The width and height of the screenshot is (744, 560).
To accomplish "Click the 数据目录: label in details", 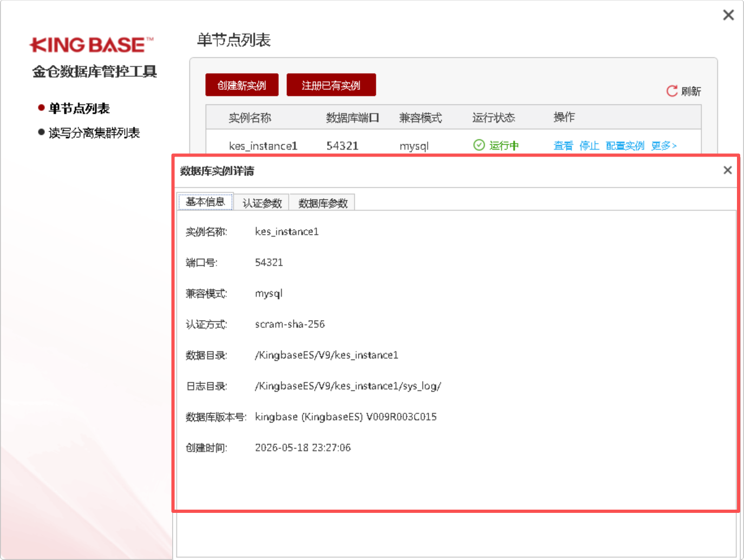I will click(206, 355).
